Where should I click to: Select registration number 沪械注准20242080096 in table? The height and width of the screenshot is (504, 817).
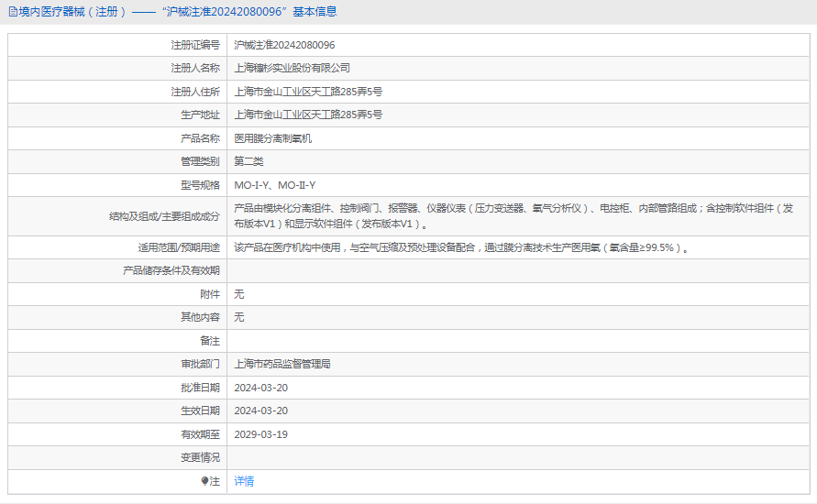click(284, 45)
